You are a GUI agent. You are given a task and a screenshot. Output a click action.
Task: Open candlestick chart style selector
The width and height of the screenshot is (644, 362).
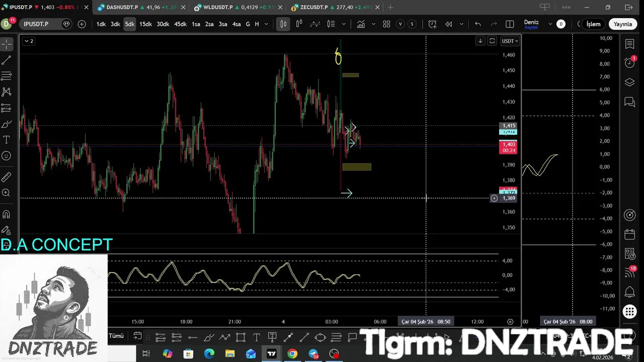[x=283, y=24]
